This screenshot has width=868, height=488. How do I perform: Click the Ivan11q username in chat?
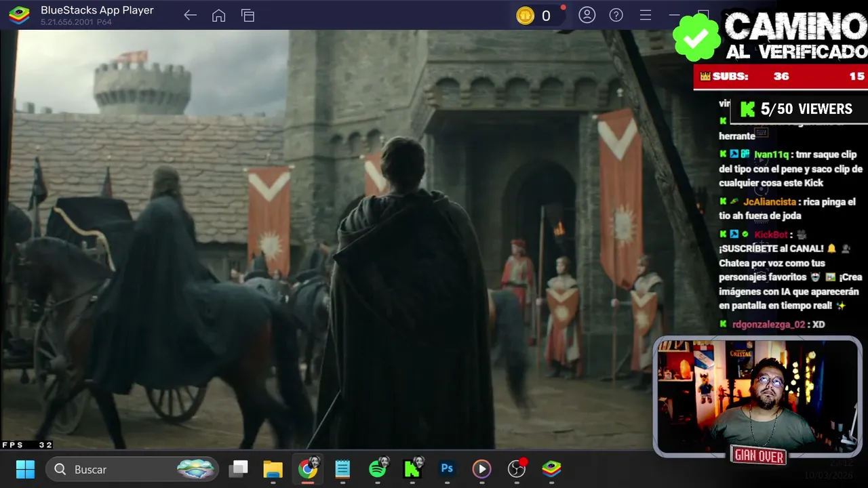click(x=771, y=155)
